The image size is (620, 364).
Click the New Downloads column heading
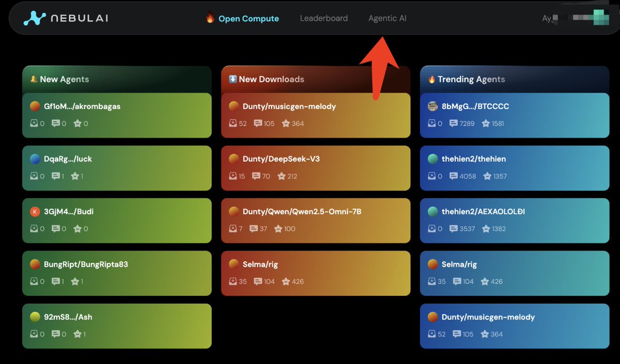[271, 79]
